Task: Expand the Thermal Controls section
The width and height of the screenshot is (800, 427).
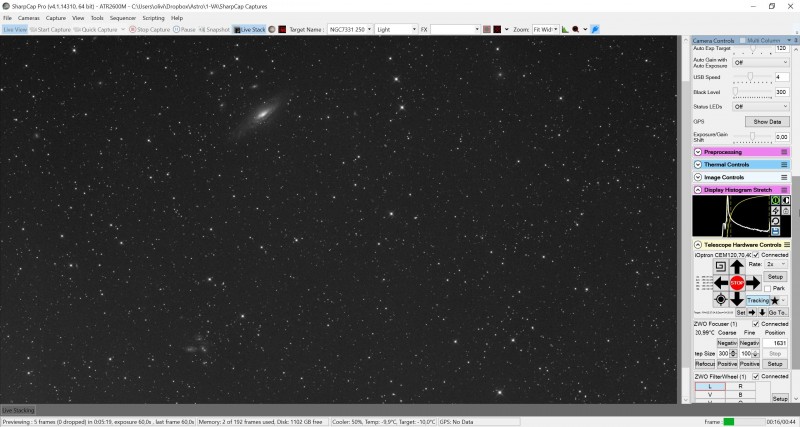Action: click(698, 165)
